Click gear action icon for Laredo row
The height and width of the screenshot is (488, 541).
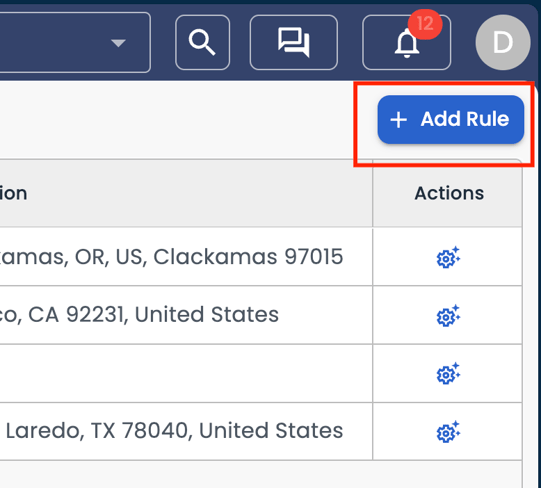coord(448,432)
